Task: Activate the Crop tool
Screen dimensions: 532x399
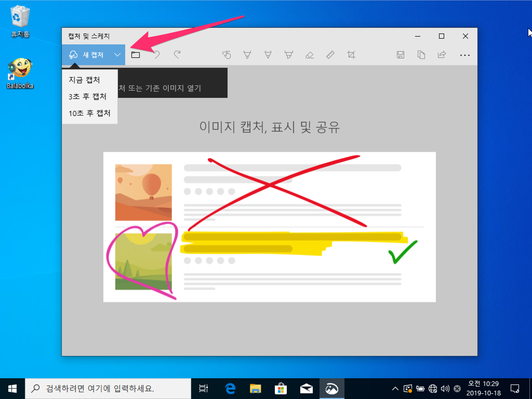Action: point(351,55)
